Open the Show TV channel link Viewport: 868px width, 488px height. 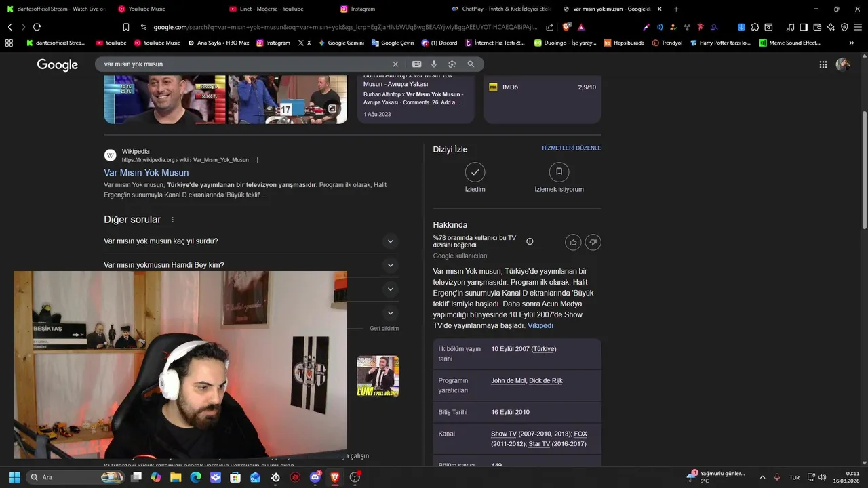(504, 434)
